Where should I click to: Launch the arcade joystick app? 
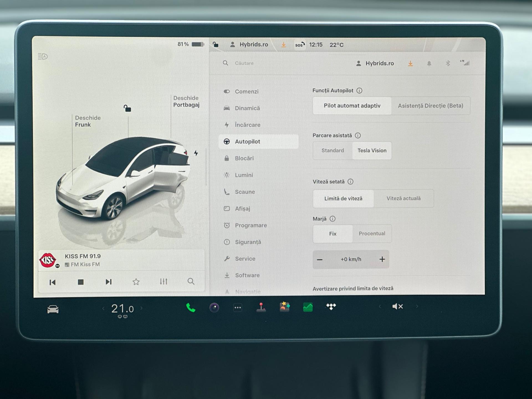point(261,307)
